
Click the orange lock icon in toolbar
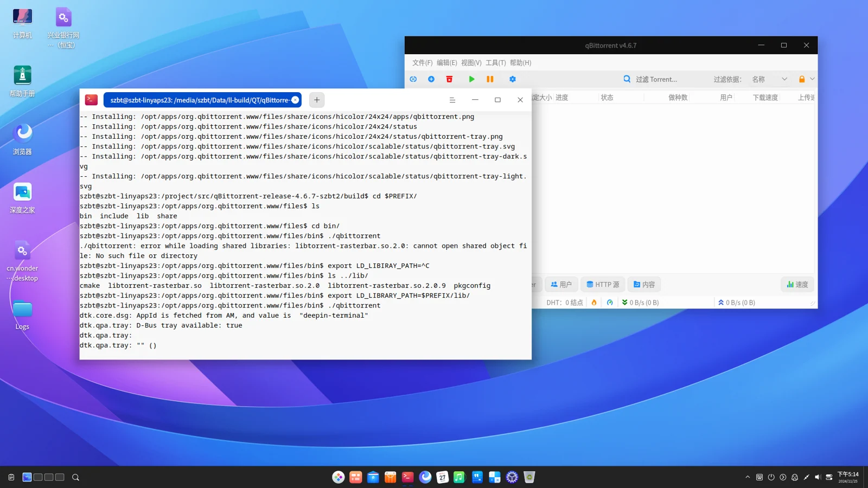click(802, 79)
